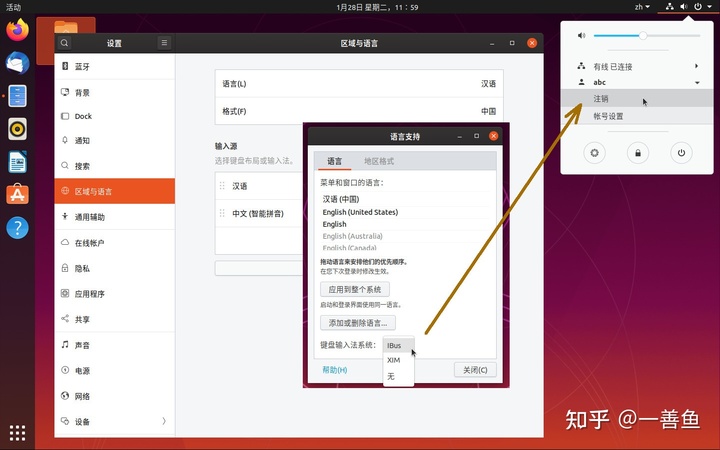Select 在线帐户 in Settings sidebar
Viewport: 720px width, 450px height.
(x=114, y=242)
